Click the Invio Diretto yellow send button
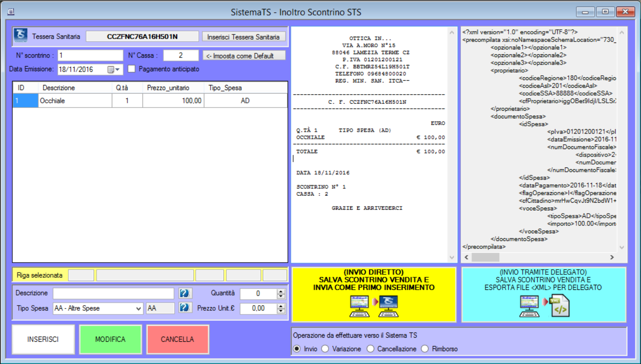 click(374, 295)
